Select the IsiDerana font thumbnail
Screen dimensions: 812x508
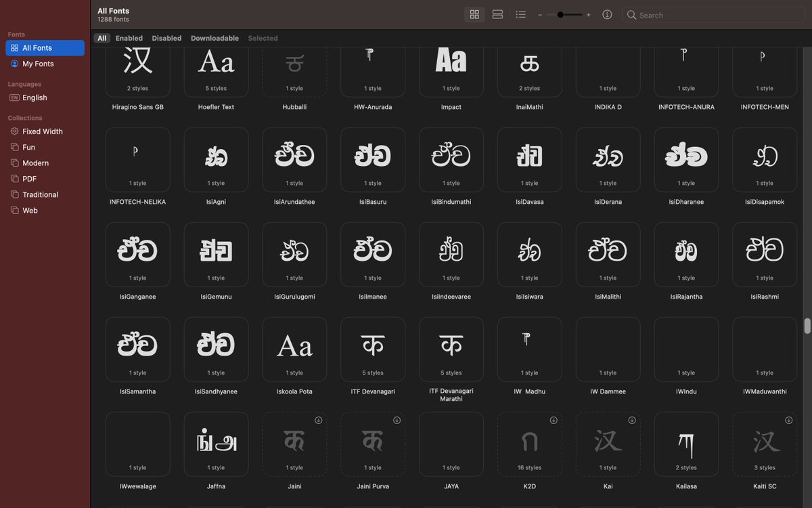pyautogui.click(x=608, y=160)
